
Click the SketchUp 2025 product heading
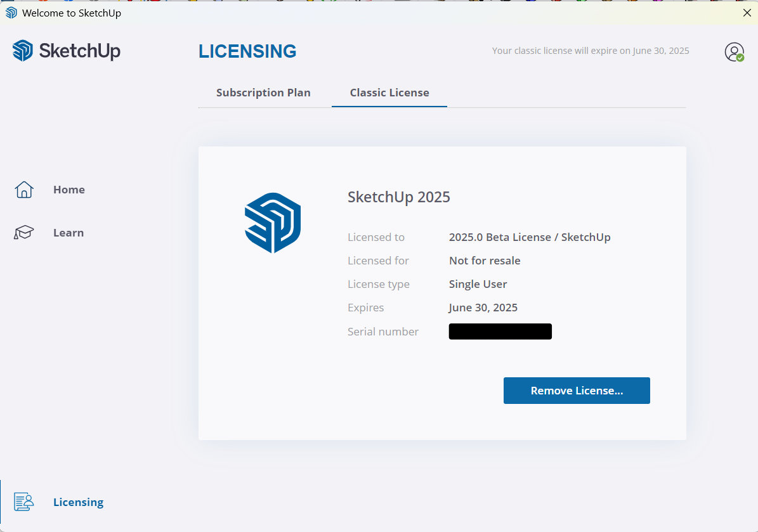coord(399,197)
